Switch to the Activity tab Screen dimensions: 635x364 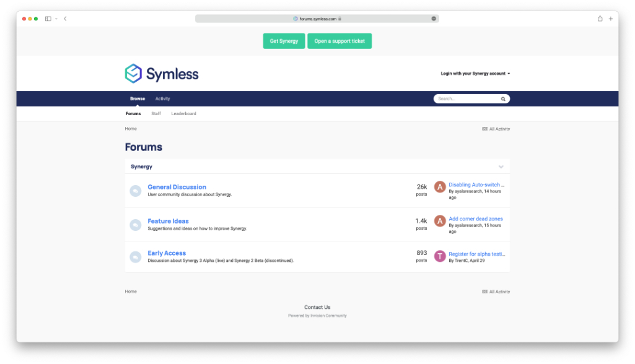pos(162,98)
